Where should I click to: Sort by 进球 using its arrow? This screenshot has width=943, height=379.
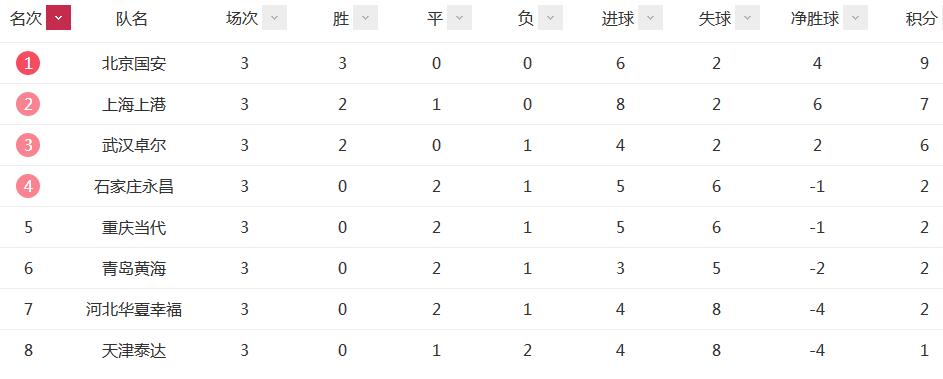pyautogui.click(x=650, y=18)
